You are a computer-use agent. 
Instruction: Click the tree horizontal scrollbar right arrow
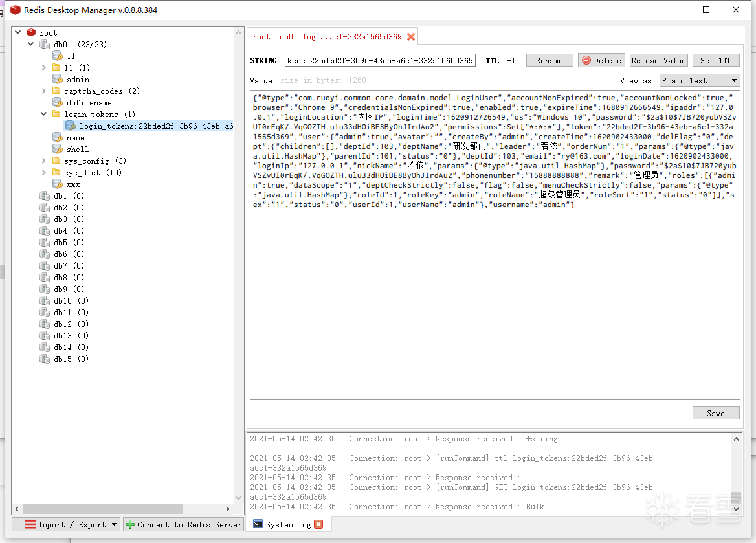228,509
